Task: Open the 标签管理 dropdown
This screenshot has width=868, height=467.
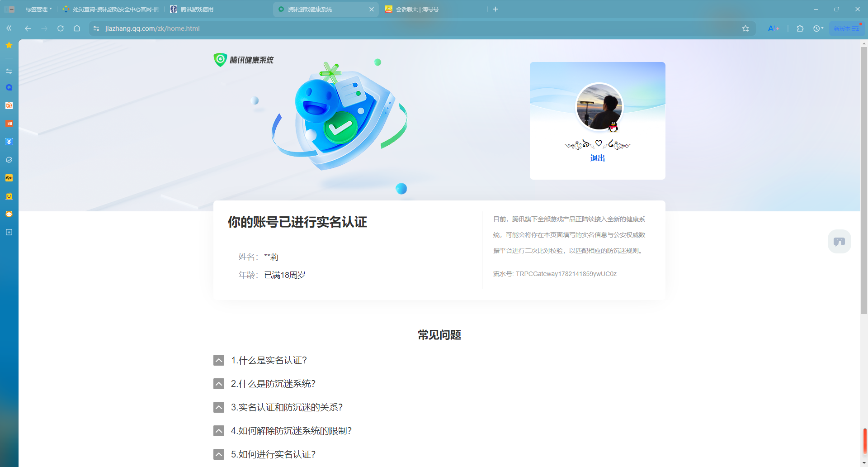Action: (x=38, y=9)
